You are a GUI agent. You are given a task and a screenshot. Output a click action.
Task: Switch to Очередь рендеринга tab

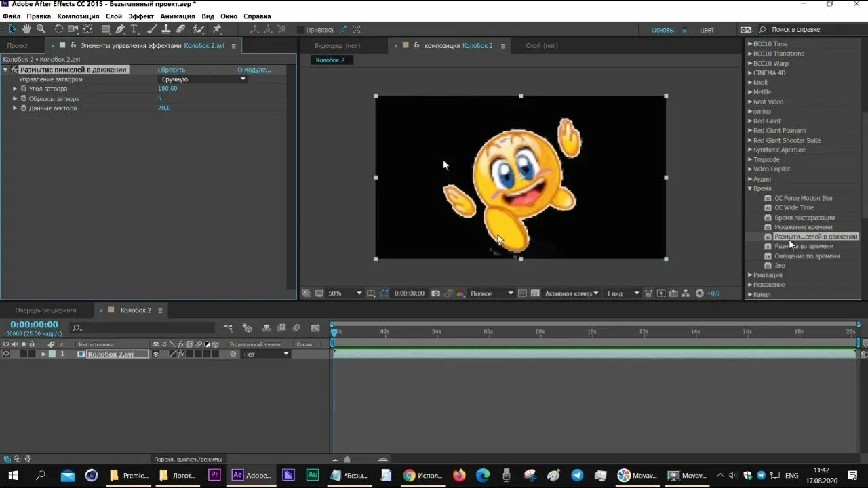(45, 310)
